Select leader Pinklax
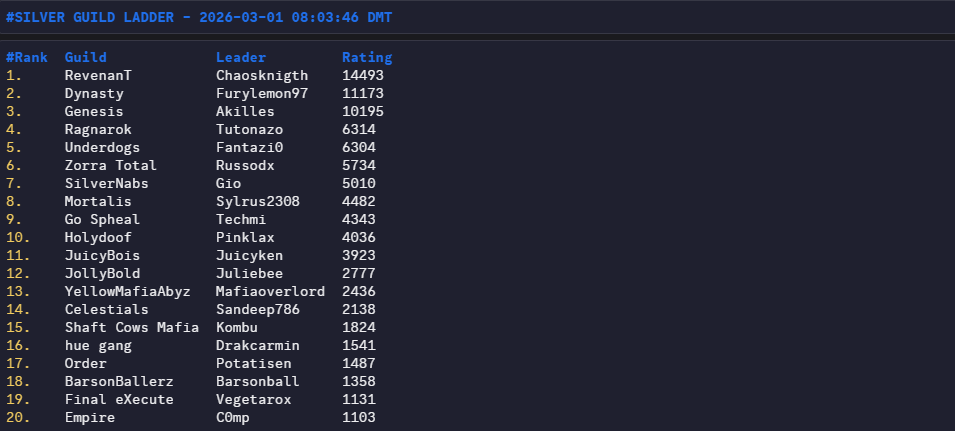The width and height of the screenshot is (955, 431). 245,237
